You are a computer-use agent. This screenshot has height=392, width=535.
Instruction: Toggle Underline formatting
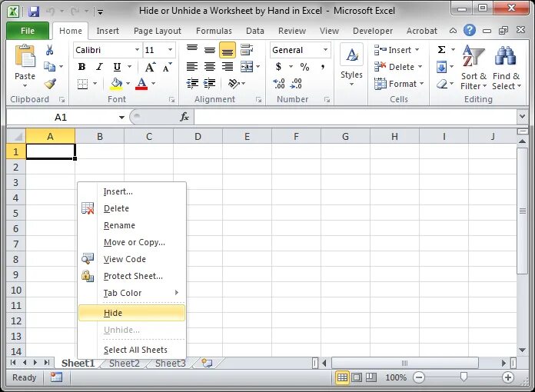(117, 67)
